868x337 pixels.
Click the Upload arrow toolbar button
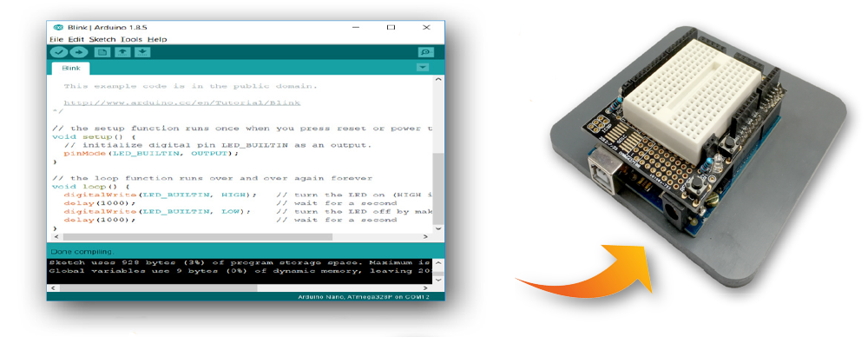79,52
